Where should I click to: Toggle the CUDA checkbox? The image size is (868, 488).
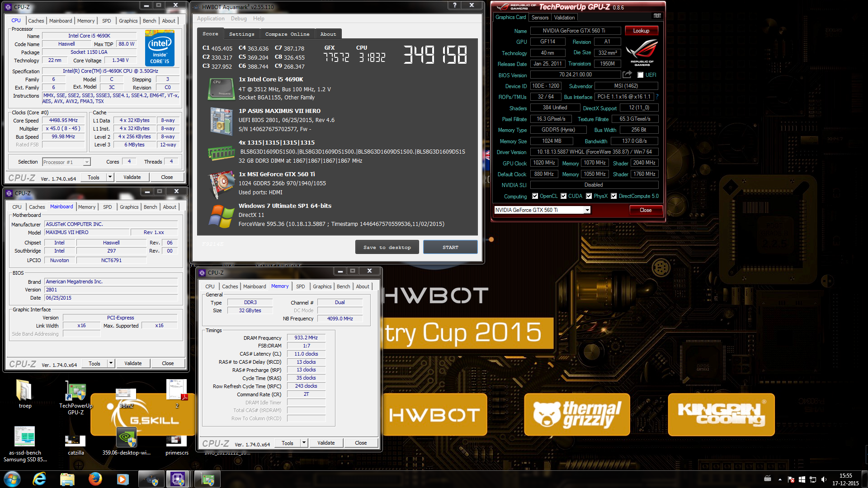tap(563, 196)
